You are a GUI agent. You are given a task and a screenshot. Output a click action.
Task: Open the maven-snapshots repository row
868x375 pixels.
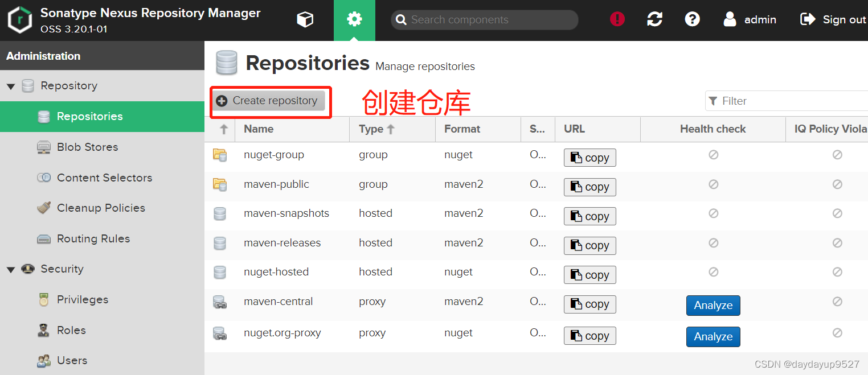click(536, 216)
